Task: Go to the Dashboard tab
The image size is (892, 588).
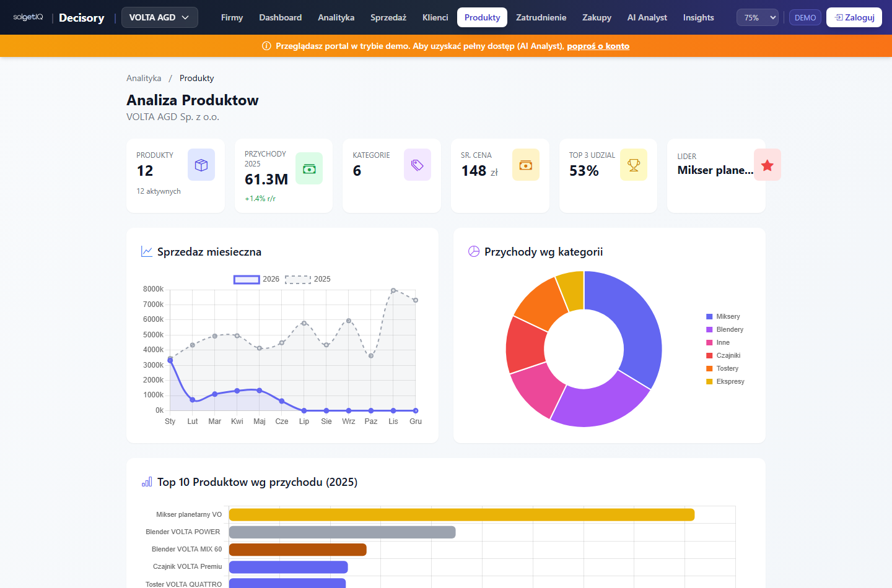Action: 281,17
